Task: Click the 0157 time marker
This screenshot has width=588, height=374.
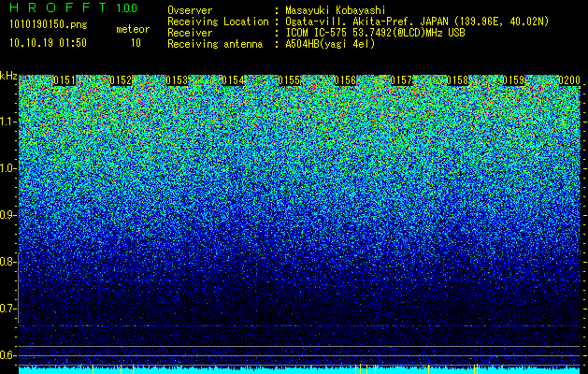Action: [401, 80]
